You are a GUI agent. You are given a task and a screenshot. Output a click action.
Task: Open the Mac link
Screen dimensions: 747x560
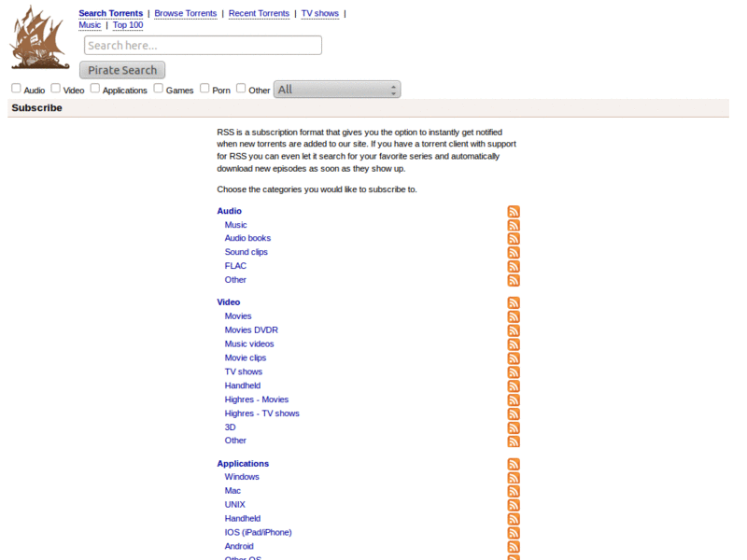[x=233, y=491]
